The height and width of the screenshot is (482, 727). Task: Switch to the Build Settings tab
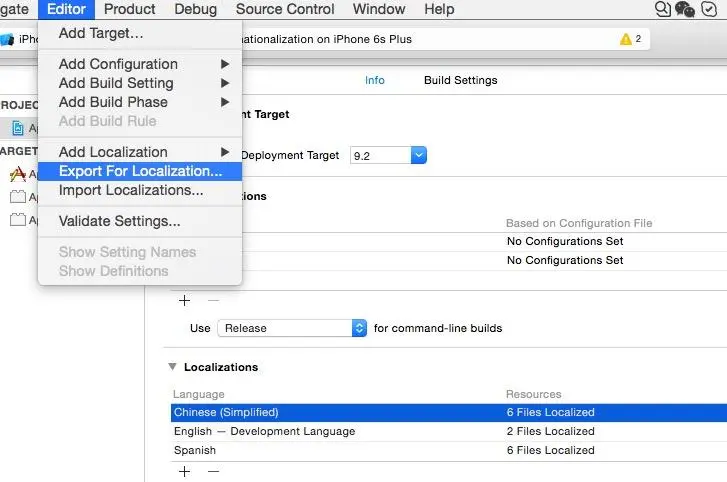(460, 80)
